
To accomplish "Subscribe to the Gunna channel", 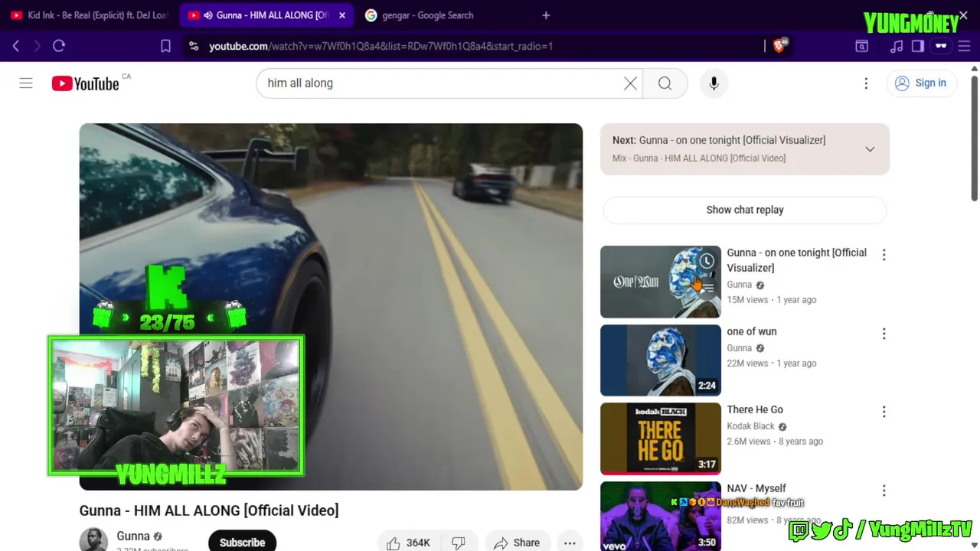I will coord(242,542).
